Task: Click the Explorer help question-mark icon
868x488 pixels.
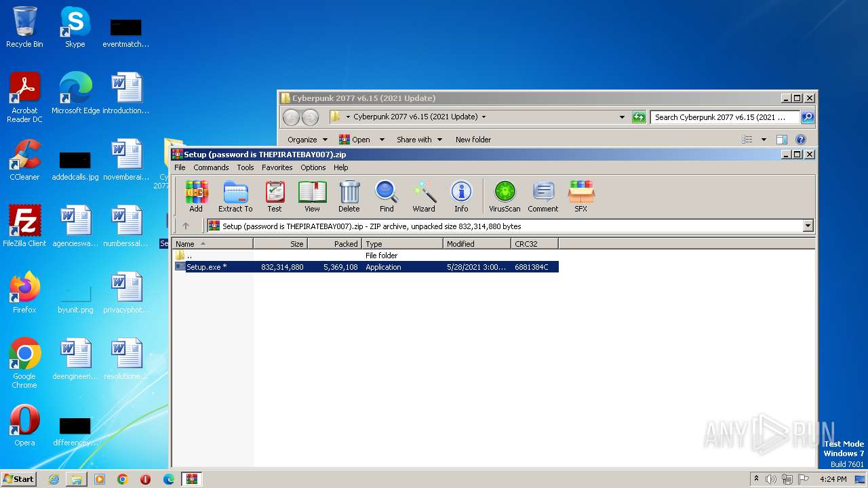Action: click(x=801, y=140)
